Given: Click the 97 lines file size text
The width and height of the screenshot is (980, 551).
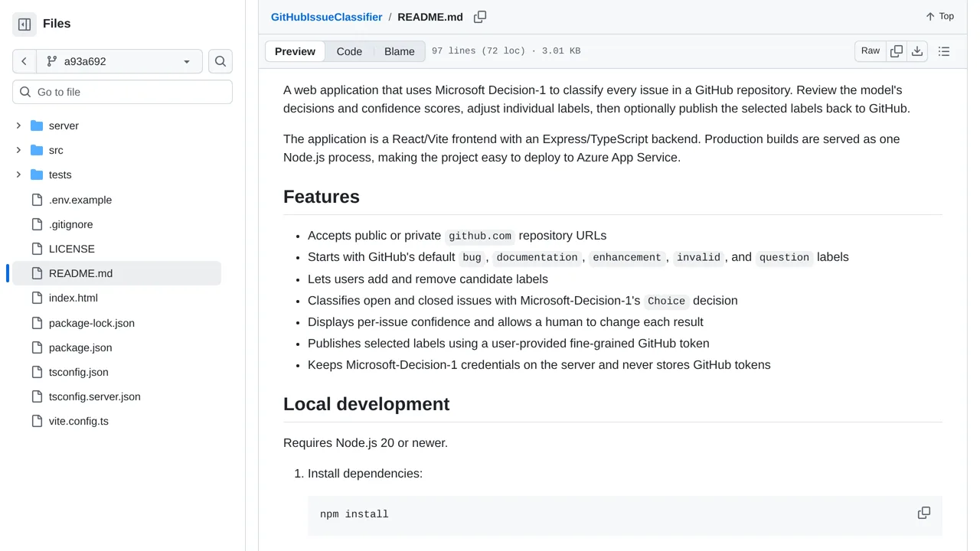Looking at the screenshot, I should 506,51.
